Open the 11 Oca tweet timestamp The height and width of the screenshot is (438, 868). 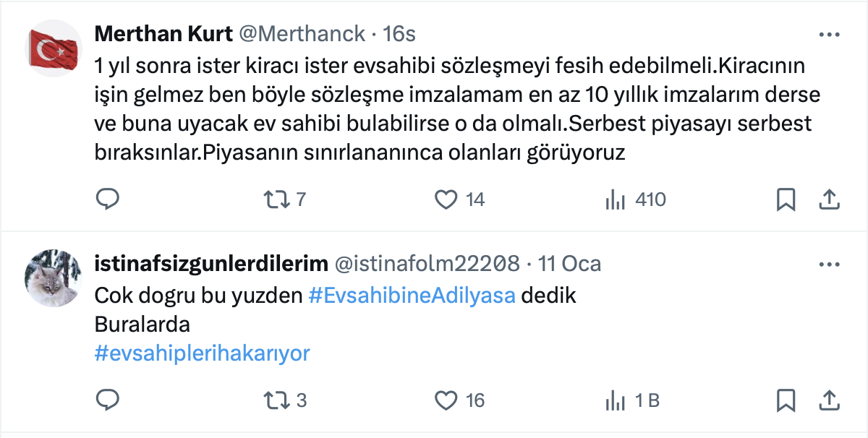coord(570,264)
